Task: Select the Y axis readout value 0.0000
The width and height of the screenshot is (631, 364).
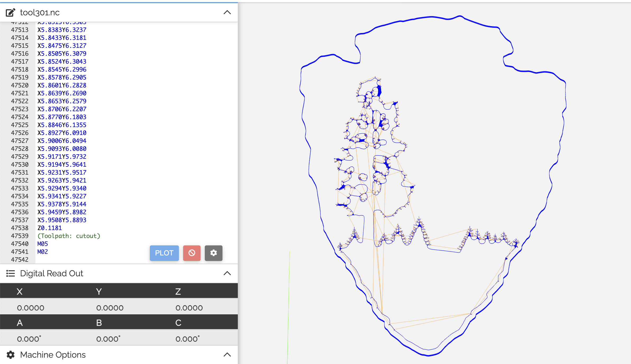Action: [110, 308]
